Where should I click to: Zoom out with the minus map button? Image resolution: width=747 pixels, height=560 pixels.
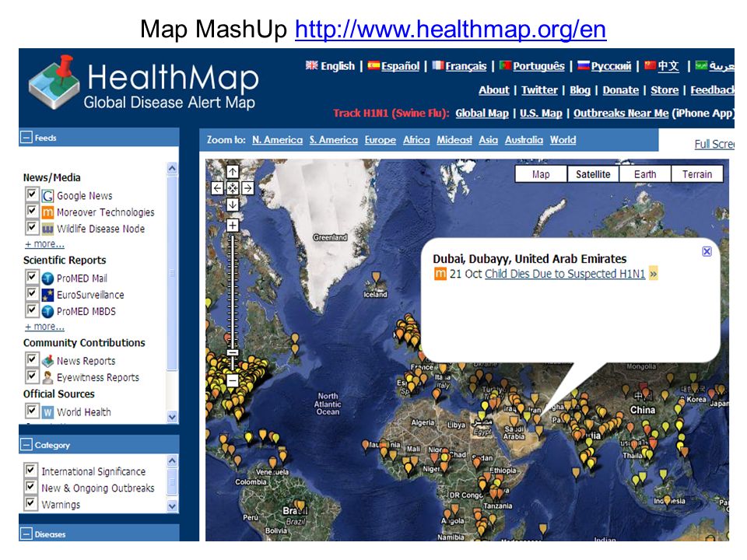click(x=233, y=380)
